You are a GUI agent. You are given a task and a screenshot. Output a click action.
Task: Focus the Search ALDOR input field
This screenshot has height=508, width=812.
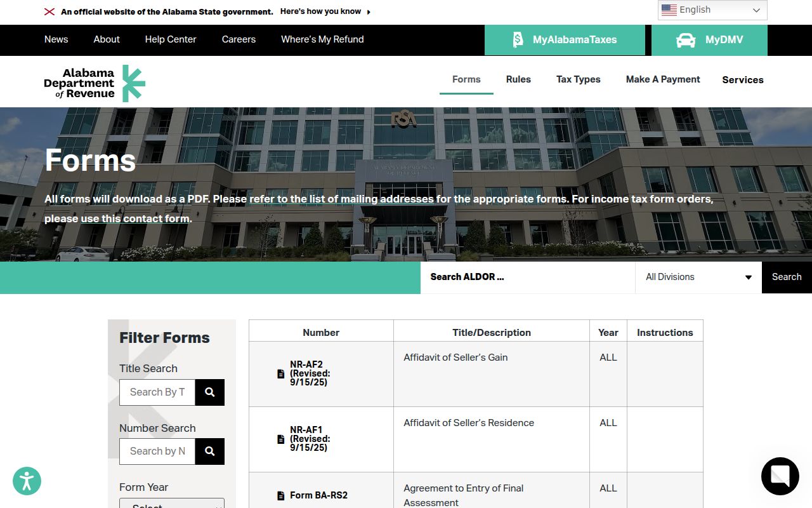tap(528, 277)
